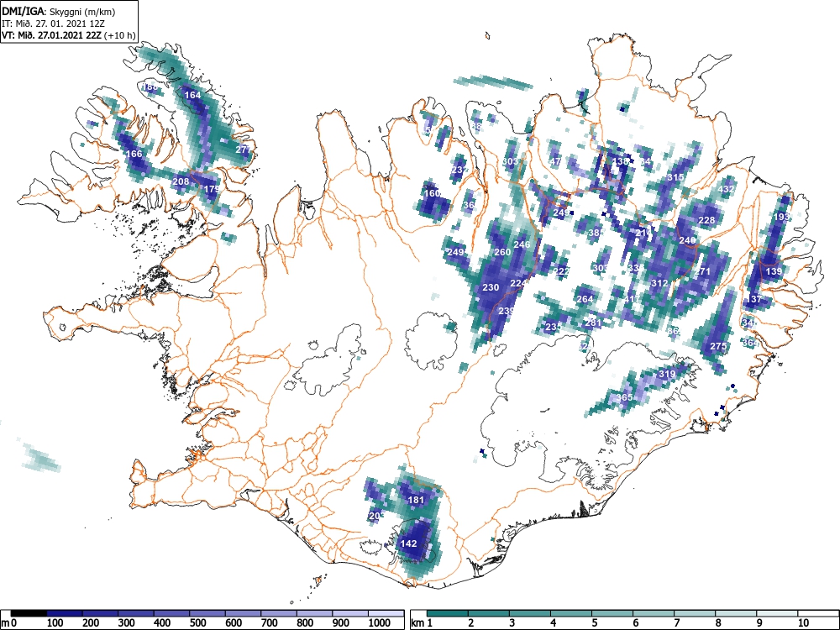Image resolution: width=840 pixels, height=630 pixels.
Task: Click the 160 visibility label
Action: (432, 193)
